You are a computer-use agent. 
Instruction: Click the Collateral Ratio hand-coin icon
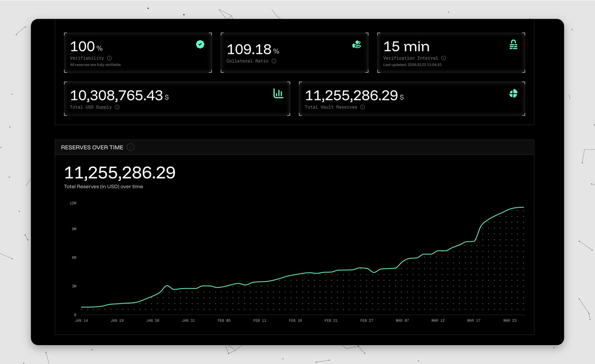[356, 44]
